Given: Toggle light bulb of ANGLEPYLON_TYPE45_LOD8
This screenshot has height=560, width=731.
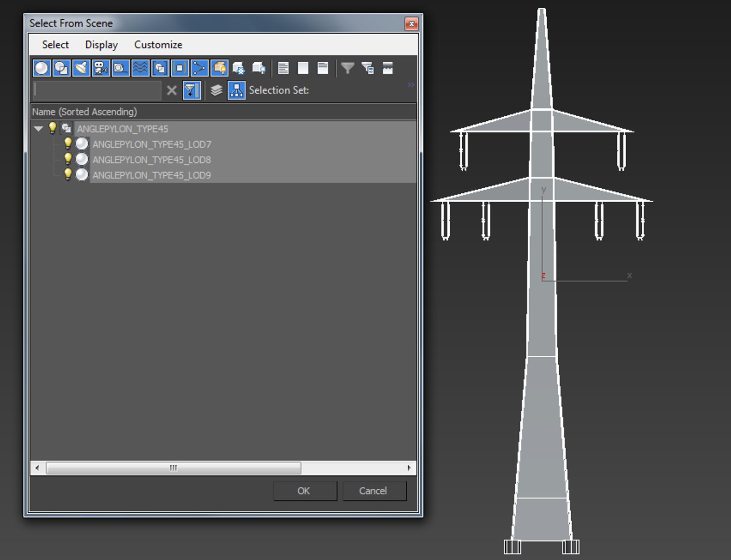Looking at the screenshot, I should click(x=68, y=159).
